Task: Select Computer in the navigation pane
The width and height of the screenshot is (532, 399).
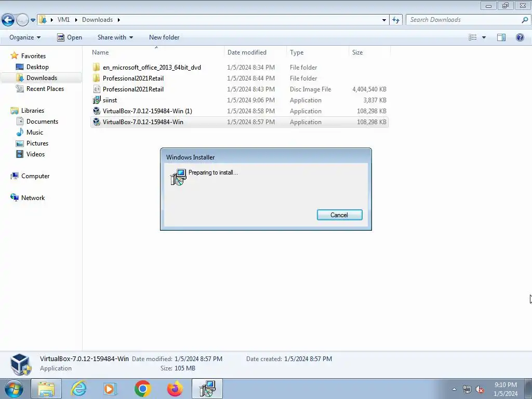Action: (35, 176)
